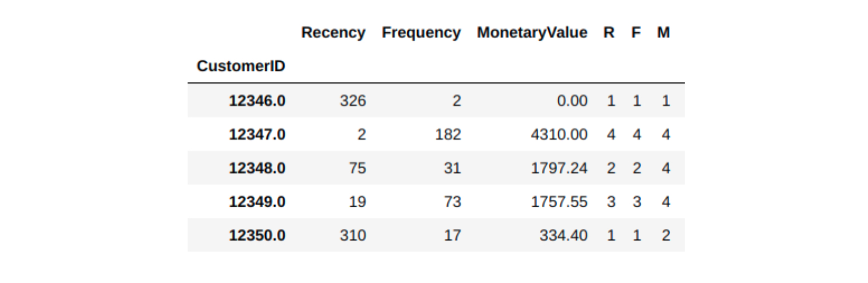This screenshot has width=868, height=283.
Task: Select customer ID 12347.0
Action: [x=257, y=134]
